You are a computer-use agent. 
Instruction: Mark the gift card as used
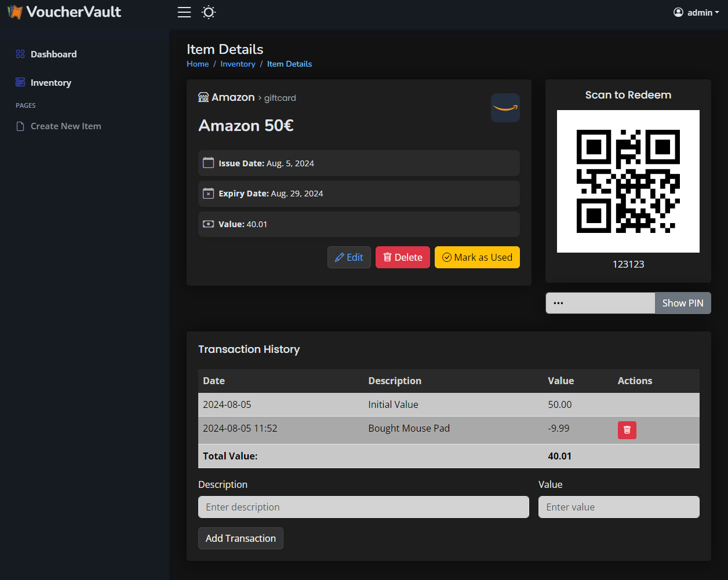click(477, 257)
